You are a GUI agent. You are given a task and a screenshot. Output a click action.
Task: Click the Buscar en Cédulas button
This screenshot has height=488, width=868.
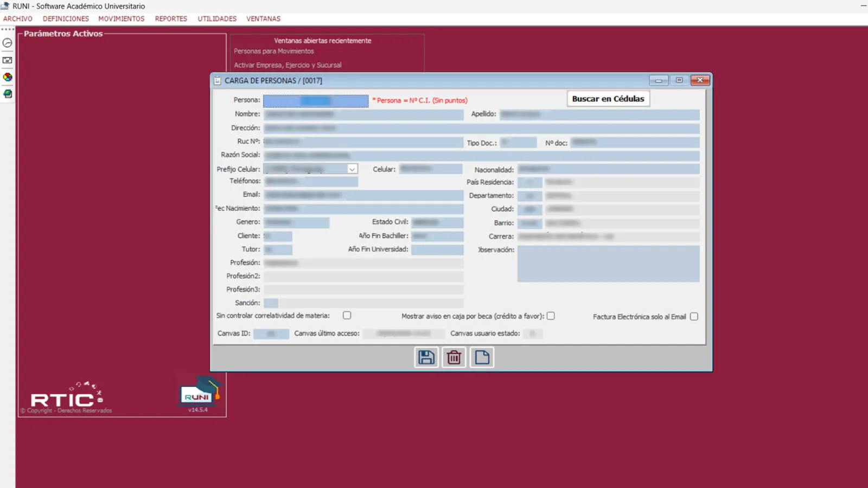[608, 99]
